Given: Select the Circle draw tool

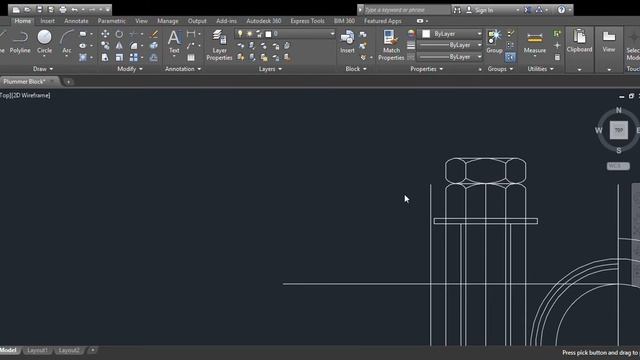Looking at the screenshot, I should [x=44, y=42].
